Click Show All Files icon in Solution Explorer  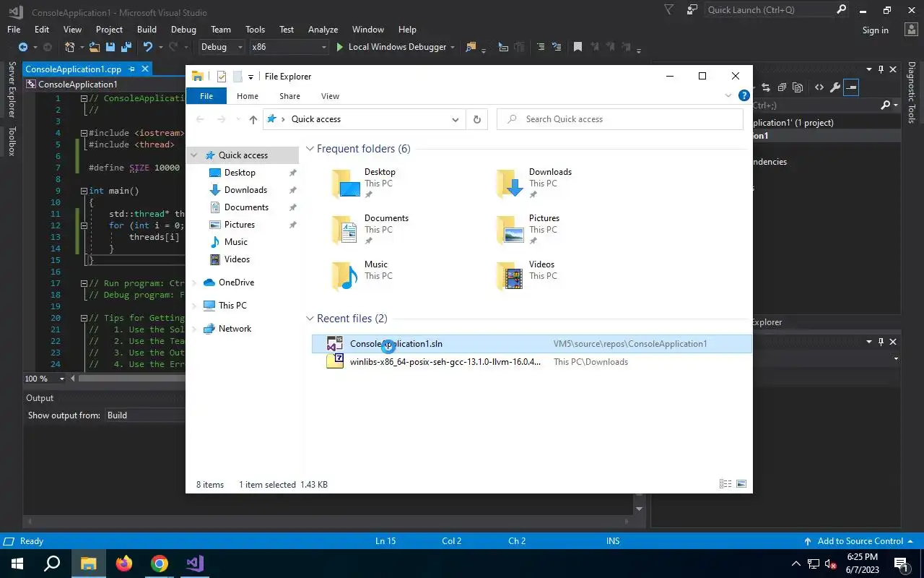click(x=798, y=87)
